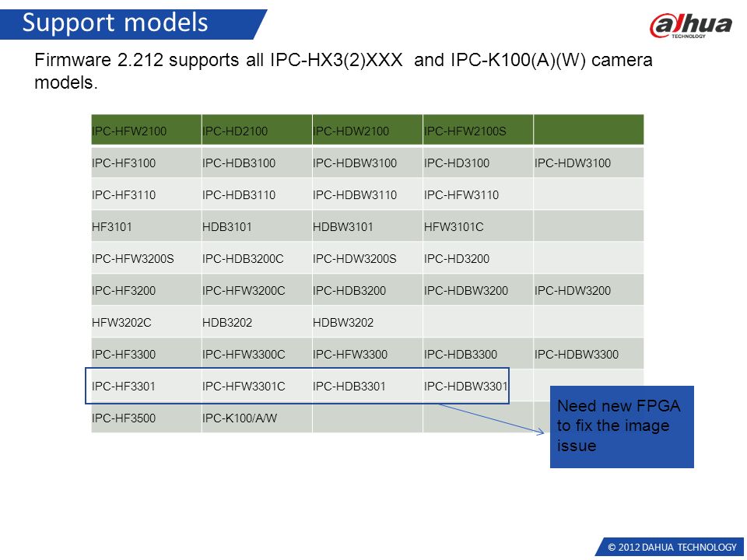Select the Support models slide title

tap(115, 23)
